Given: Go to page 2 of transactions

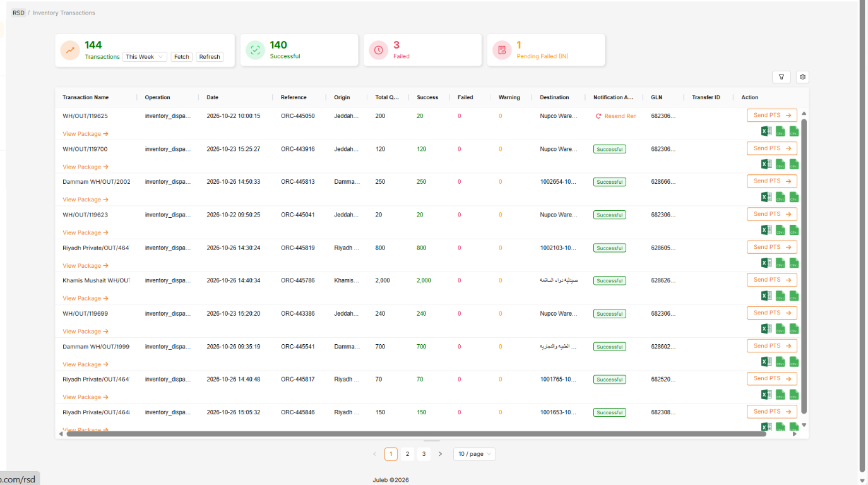Looking at the screenshot, I should [408, 454].
